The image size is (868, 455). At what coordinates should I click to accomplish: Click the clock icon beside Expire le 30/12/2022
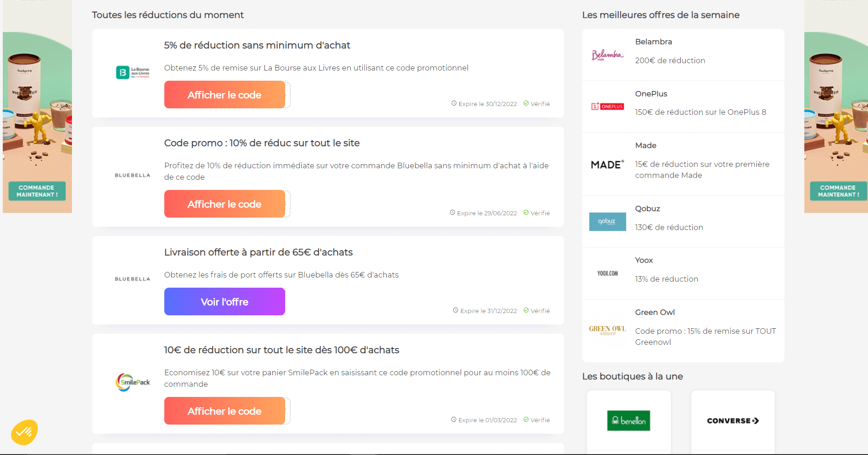pos(453,103)
